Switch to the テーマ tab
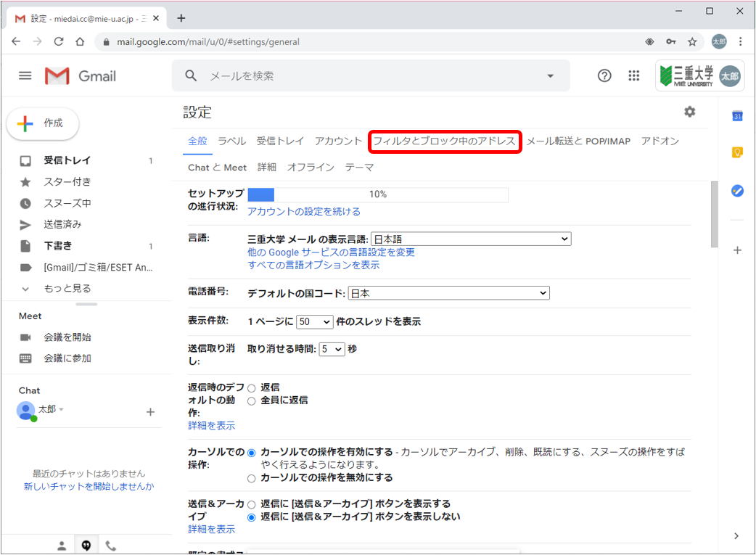Viewport: 756px width, 555px height. pyautogui.click(x=359, y=168)
